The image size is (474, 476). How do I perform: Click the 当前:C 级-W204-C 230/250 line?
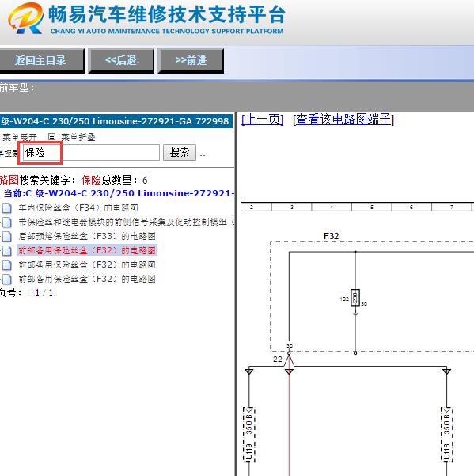pos(119,193)
